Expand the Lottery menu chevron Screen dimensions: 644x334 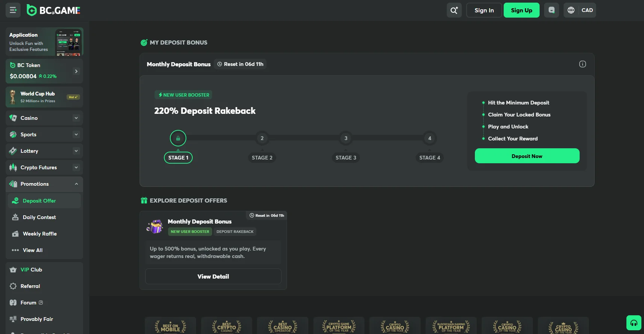pyautogui.click(x=76, y=151)
